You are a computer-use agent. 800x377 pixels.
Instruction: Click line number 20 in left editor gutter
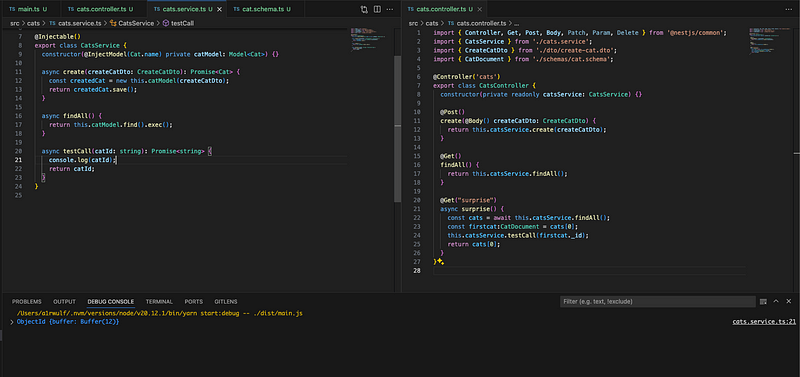tap(18, 151)
